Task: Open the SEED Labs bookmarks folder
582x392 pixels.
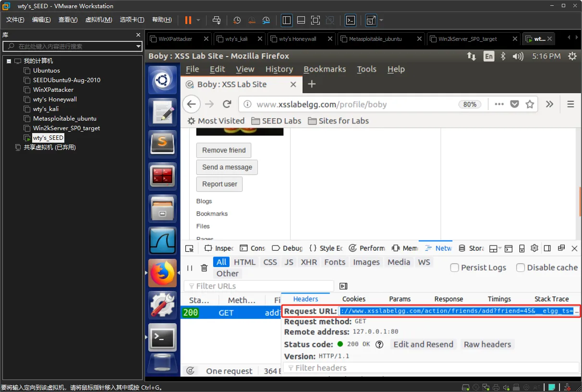Action: click(276, 121)
